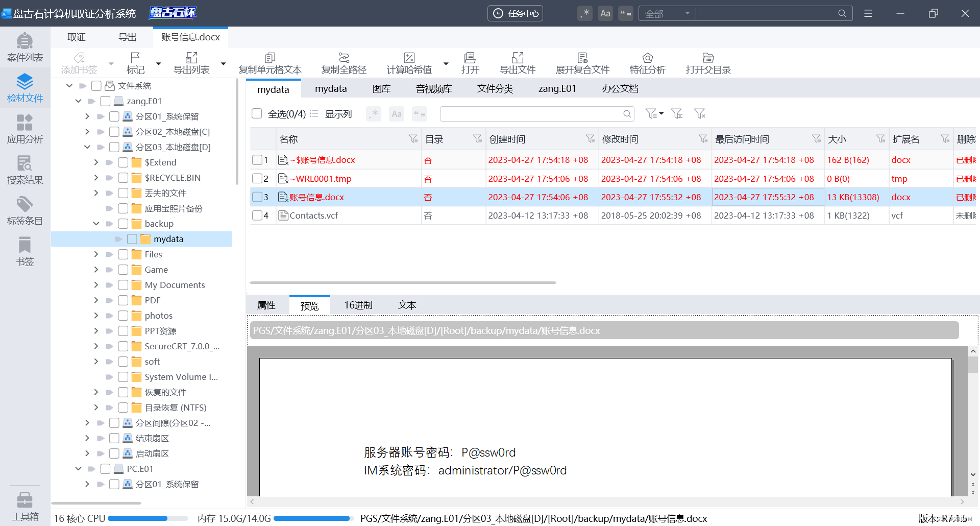Switch to the 取证 tab
This screenshot has height=526, width=980.
coord(77,37)
